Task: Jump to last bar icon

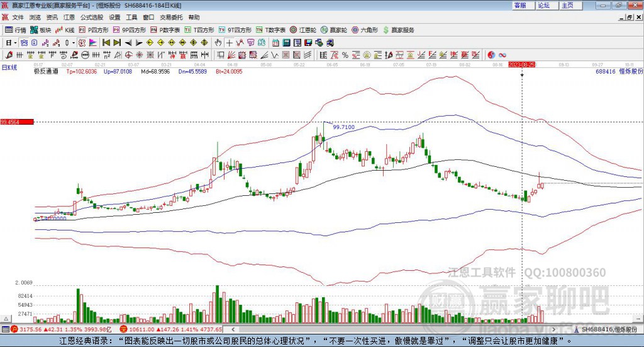Action: [x=117, y=43]
